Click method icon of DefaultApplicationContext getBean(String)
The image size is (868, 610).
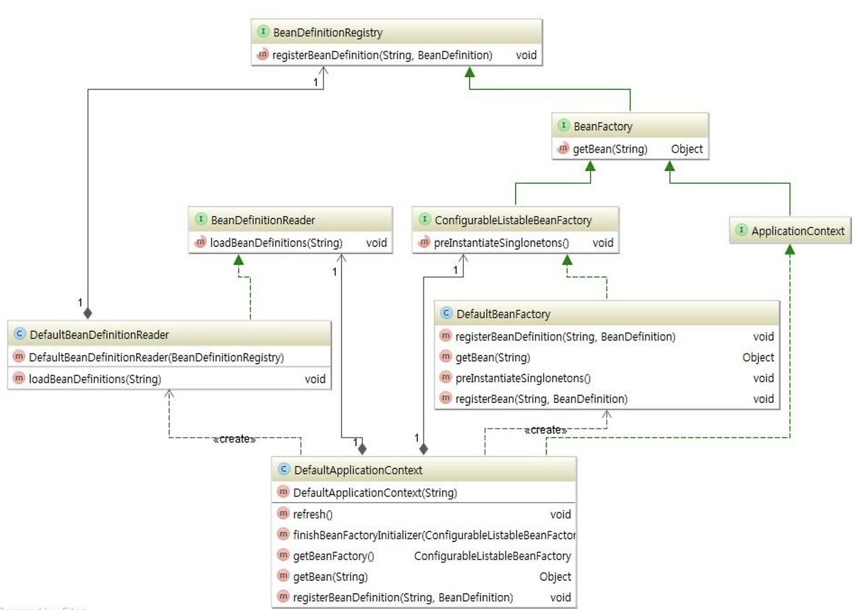pyautogui.click(x=283, y=576)
